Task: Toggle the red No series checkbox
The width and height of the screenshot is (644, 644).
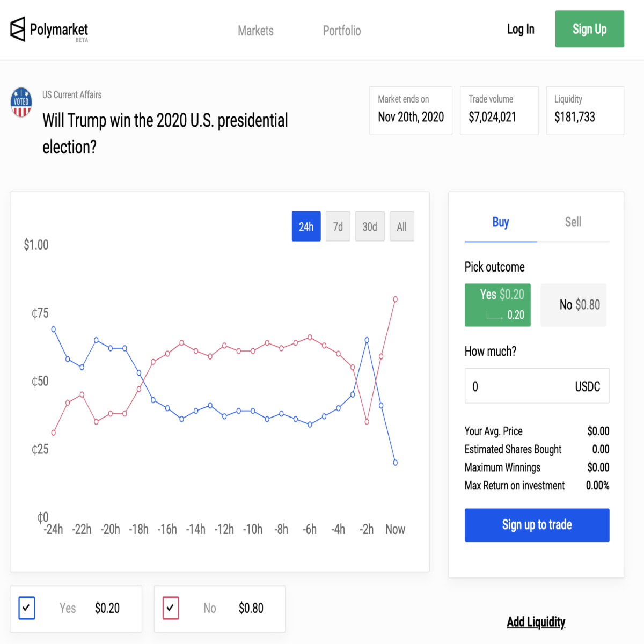Action: (x=171, y=608)
